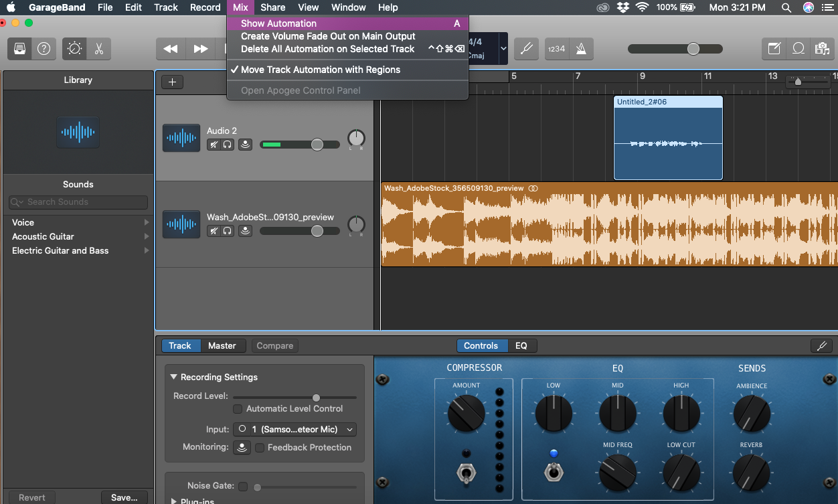Click the Revert button in Library
This screenshot has width=838, height=504.
(x=32, y=497)
